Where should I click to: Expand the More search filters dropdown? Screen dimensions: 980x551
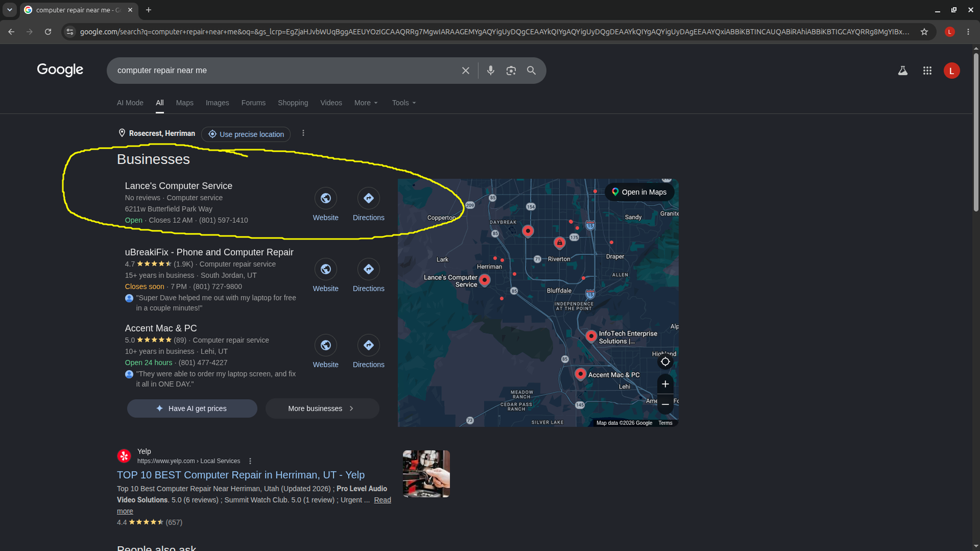[366, 103]
